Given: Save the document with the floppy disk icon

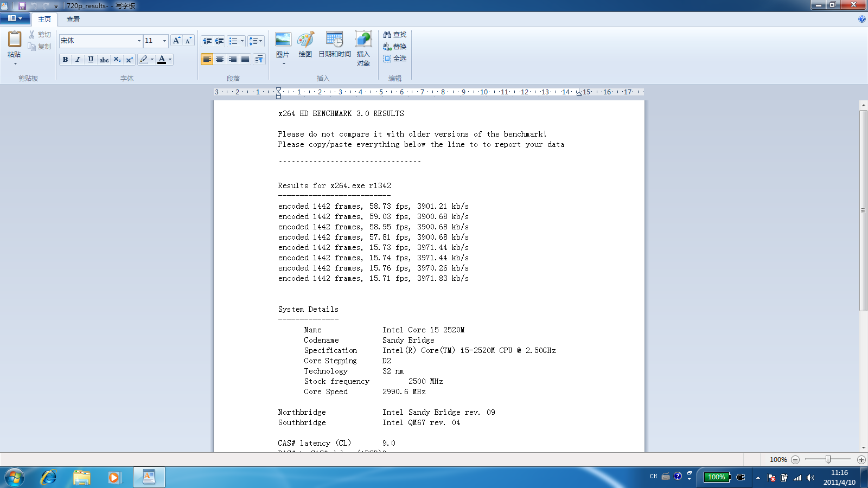Looking at the screenshot, I should (22, 5).
